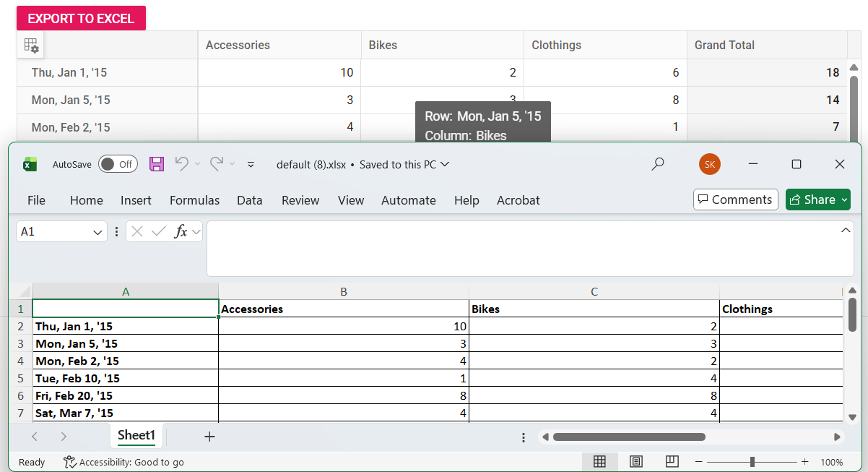The height and width of the screenshot is (472, 868).
Task: Click the EXPORT TO EXCEL button
Action: (x=81, y=17)
